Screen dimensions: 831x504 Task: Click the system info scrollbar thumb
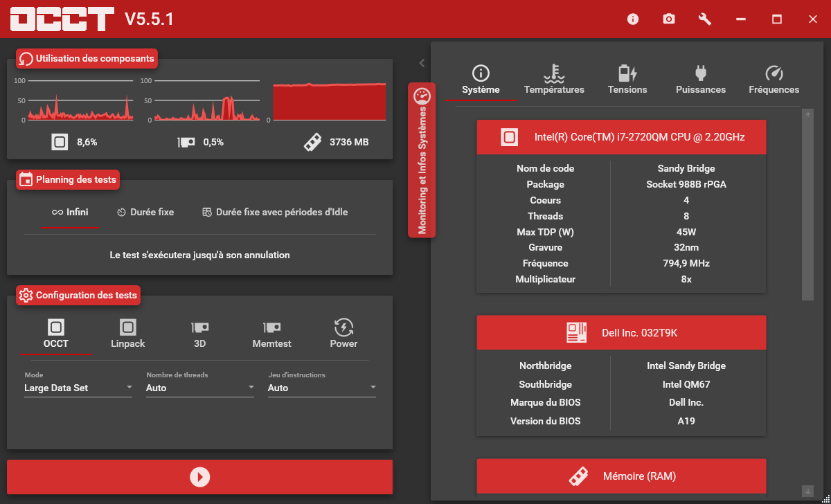(x=807, y=210)
